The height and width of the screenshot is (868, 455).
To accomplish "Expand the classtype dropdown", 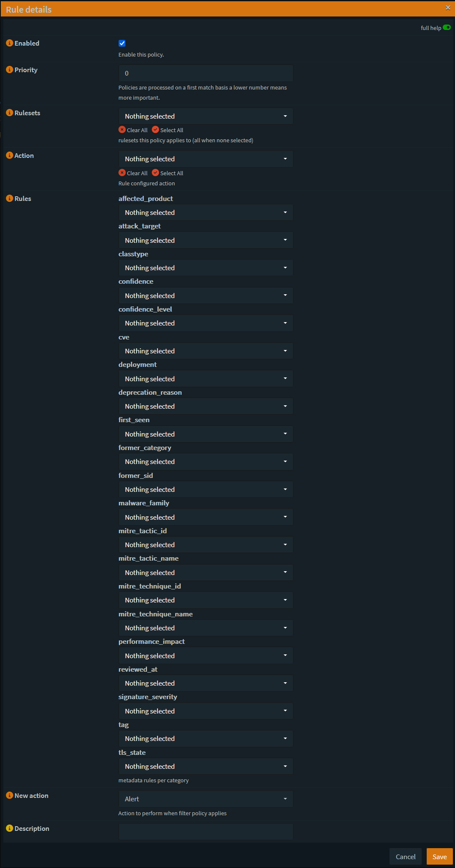I will 206,268.
